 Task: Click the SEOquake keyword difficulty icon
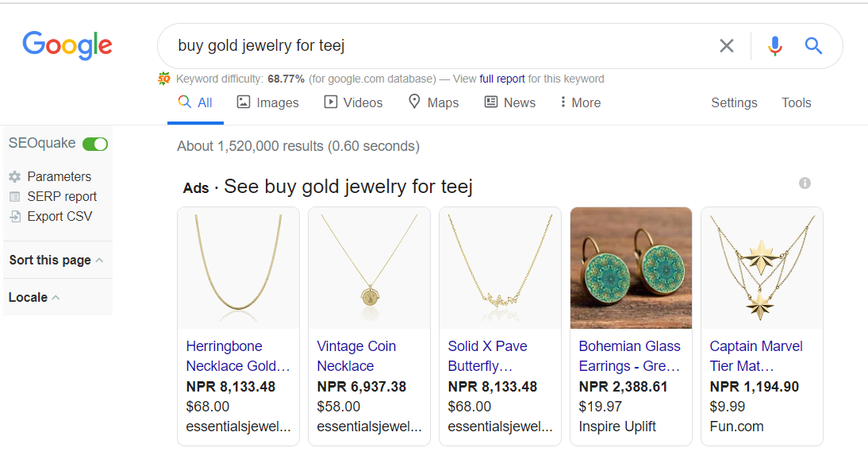pos(164,79)
